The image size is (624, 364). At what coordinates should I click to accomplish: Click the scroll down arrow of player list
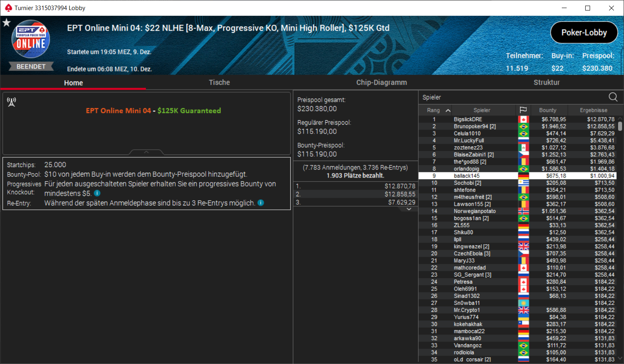click(620, 359)
